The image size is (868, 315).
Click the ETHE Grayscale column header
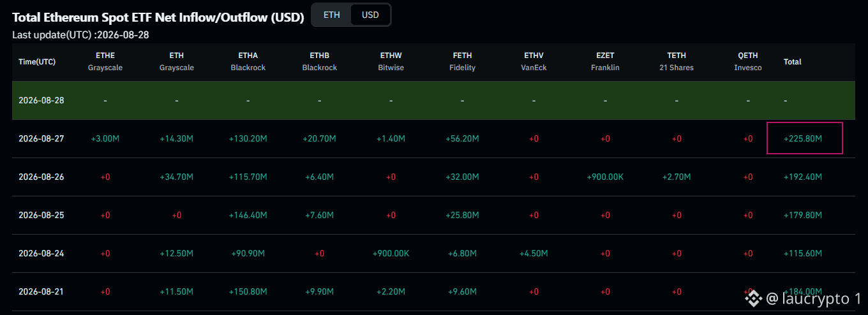(x=105, y=62)
